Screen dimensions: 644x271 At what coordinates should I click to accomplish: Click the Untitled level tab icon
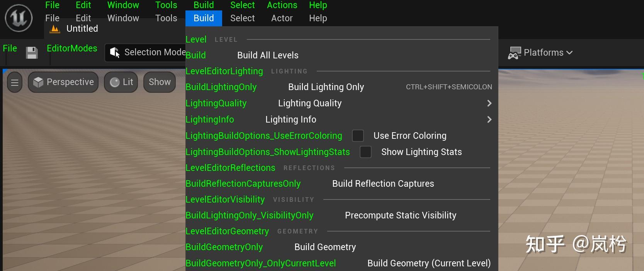click(x=55, y=29)
